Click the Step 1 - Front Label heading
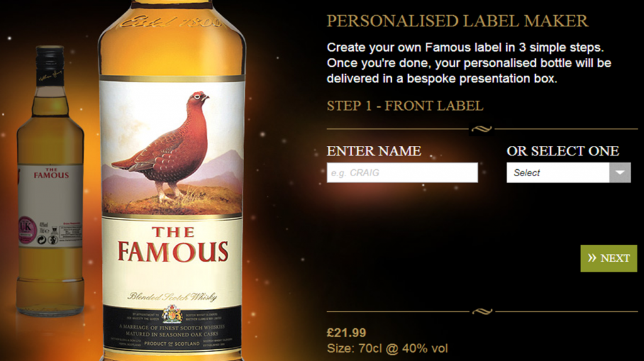 point(405,106)
